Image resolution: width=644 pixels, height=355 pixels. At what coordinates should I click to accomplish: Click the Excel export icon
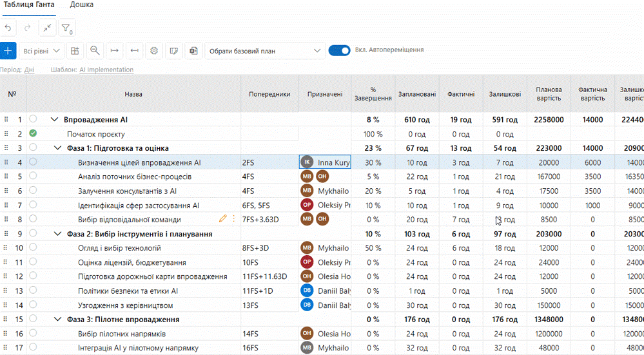coord(193,51)
